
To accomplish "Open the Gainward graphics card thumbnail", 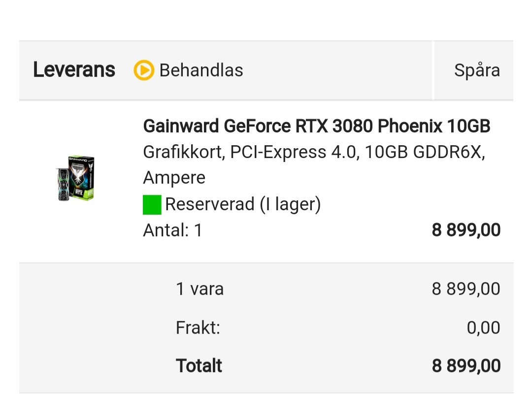I will click(75, 178).
